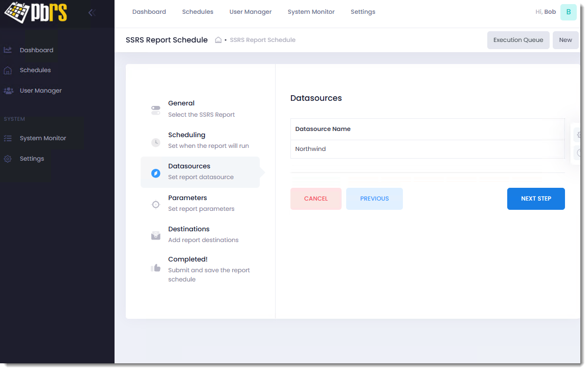Click the CANCEL button
Image resolution: width=588 pixels, height=371 pixels.
pos(315,199)
